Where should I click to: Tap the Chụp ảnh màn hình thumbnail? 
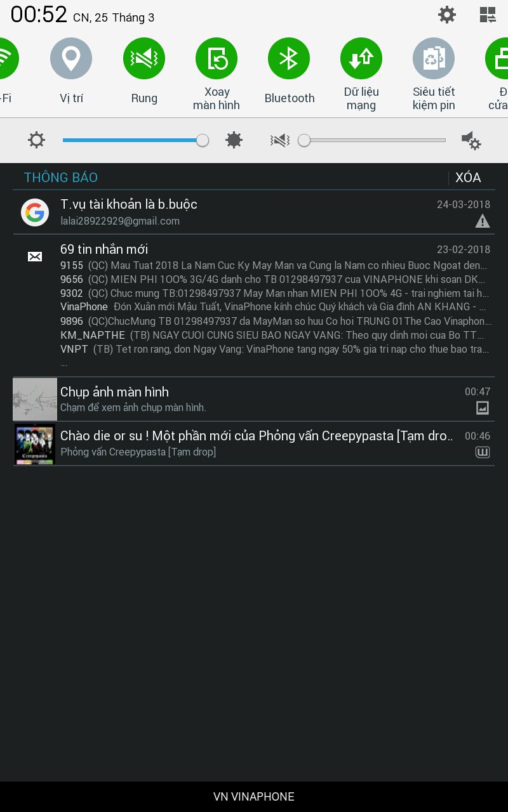(35, 399)
